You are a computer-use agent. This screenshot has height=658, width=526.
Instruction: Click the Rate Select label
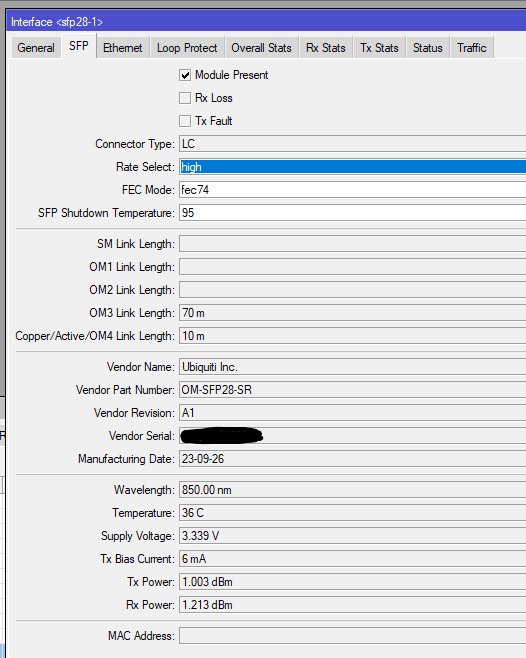(145, 167)
